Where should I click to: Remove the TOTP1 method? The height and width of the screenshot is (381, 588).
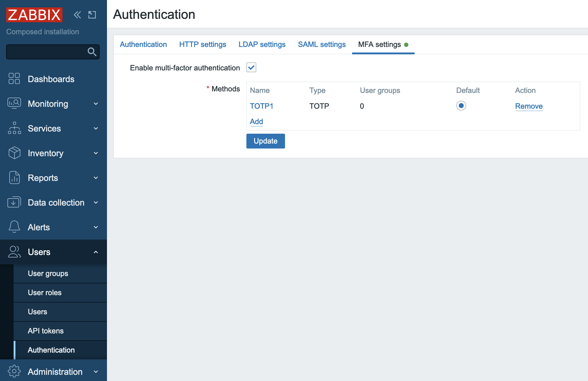point(529,106)
